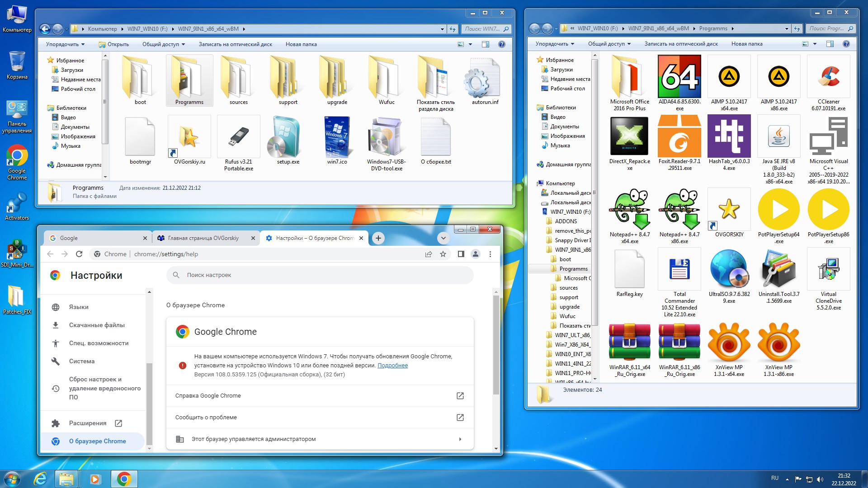This screenshot has width=868, height=488.
Task: Select AIMP 5.10.2417 x64.exe file icon
Action: pyautogui.click(x=729, y=76)
